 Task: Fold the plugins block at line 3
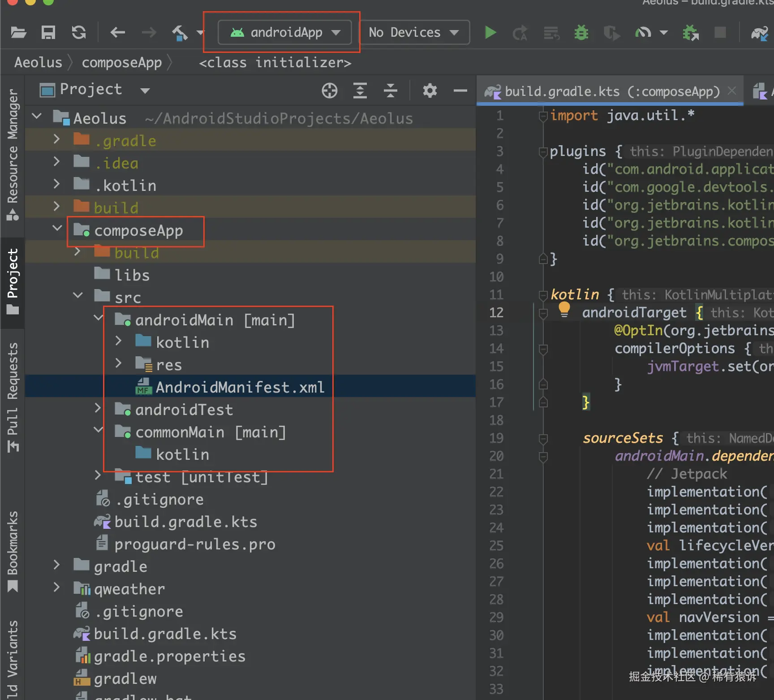click(543, 152)
